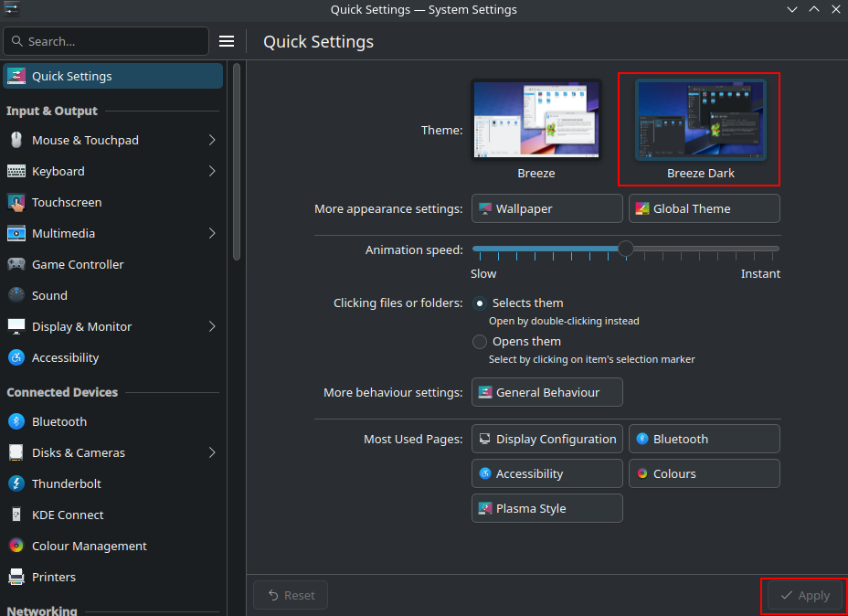Expand Mouse & Touchpad chevron
Screen dimensions: 848x616
pos(212,140)
